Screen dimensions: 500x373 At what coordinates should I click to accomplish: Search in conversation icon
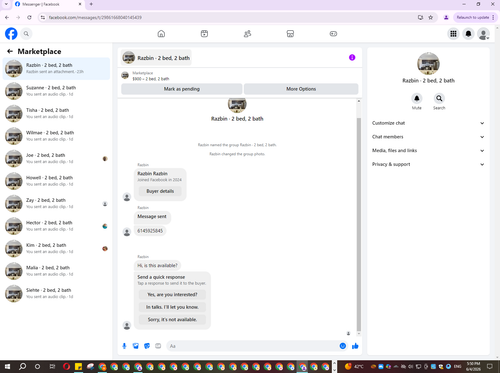(439, 98)
